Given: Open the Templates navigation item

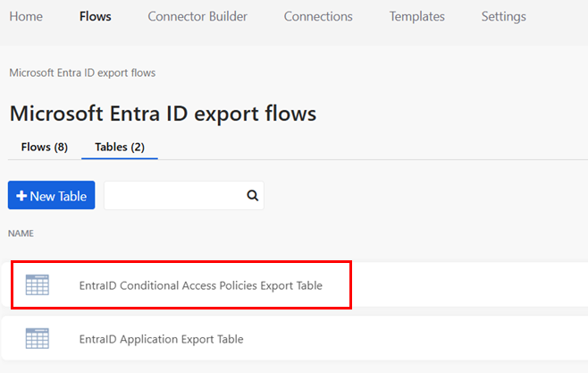Looking at the screenshot, I should [416, 16].
